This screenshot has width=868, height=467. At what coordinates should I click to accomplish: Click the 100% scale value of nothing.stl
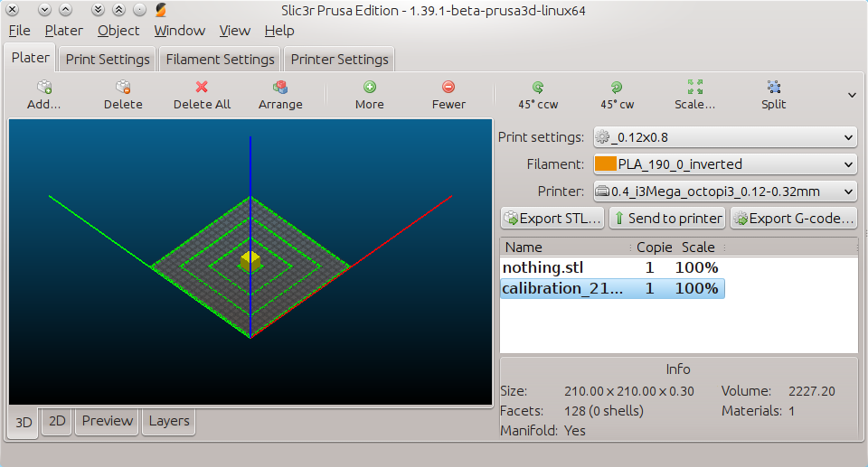tap(696, 267)
